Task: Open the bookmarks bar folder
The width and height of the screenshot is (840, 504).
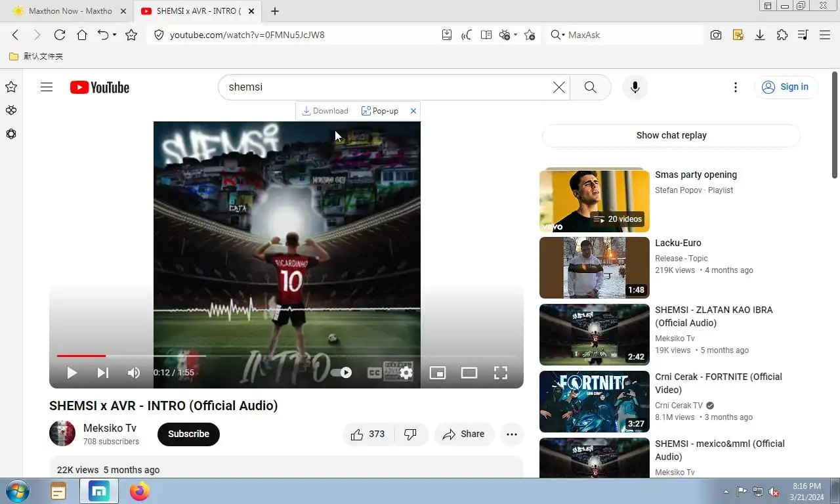Action: click(36, 56)
